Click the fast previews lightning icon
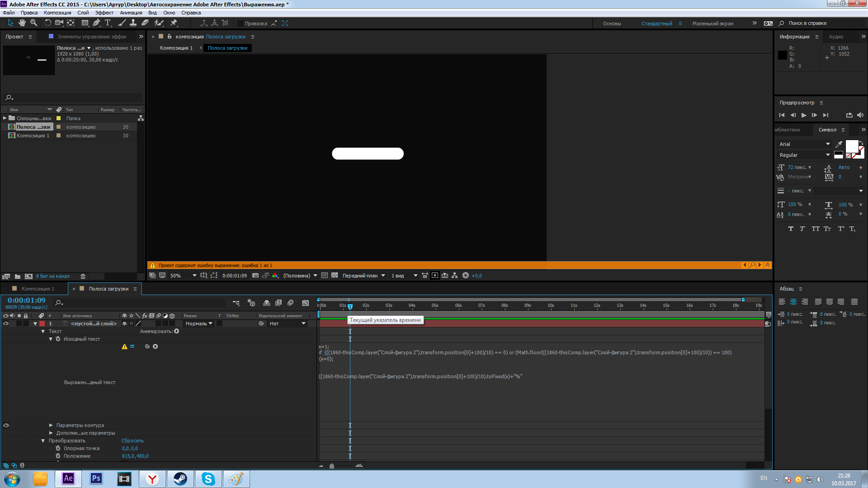The height and width of the screenshot is (488, 868). click(435, 276)
